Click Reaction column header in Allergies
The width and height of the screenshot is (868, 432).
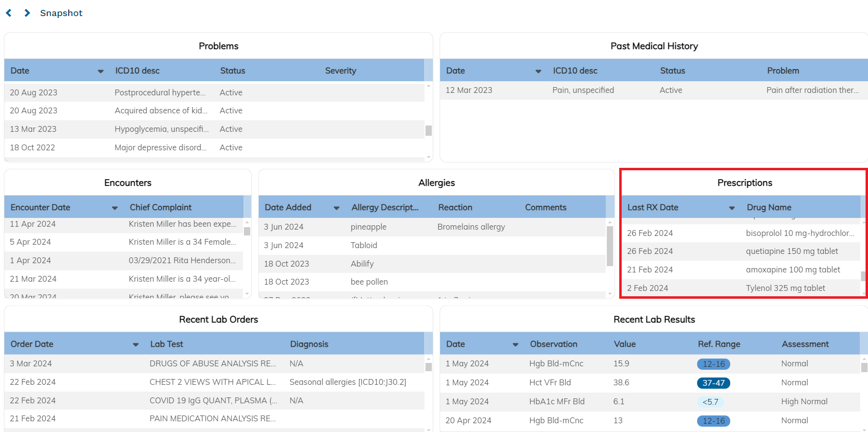(x=455, y=207)
